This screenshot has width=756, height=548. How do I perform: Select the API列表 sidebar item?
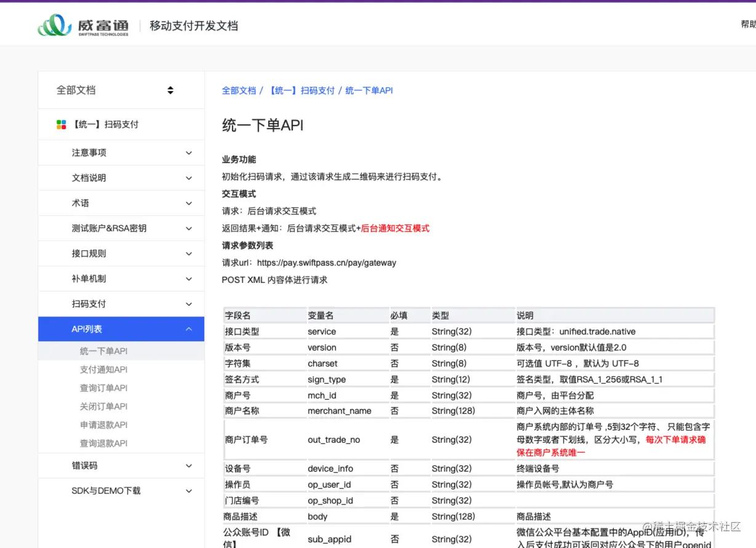point(121,329)
